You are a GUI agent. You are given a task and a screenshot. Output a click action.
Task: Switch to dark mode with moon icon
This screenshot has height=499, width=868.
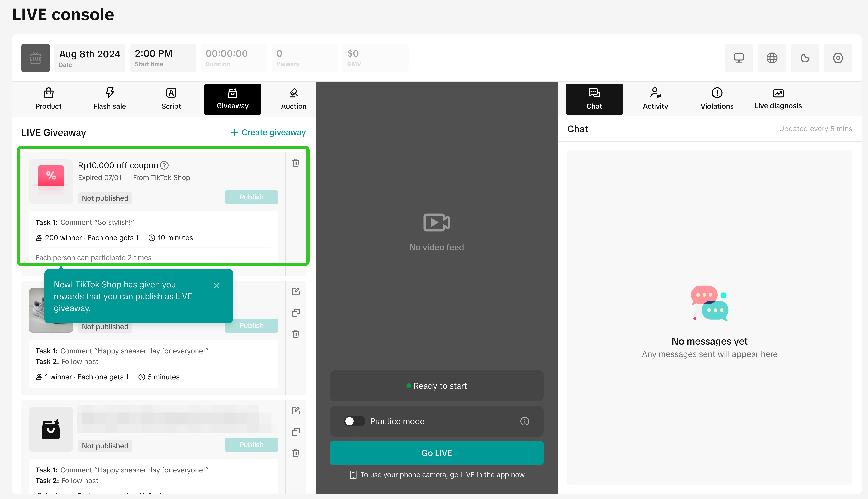(x=805, y=58)
